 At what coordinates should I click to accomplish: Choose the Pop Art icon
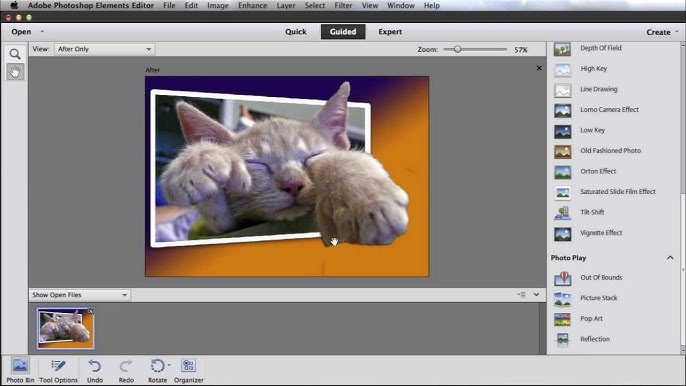562,319
